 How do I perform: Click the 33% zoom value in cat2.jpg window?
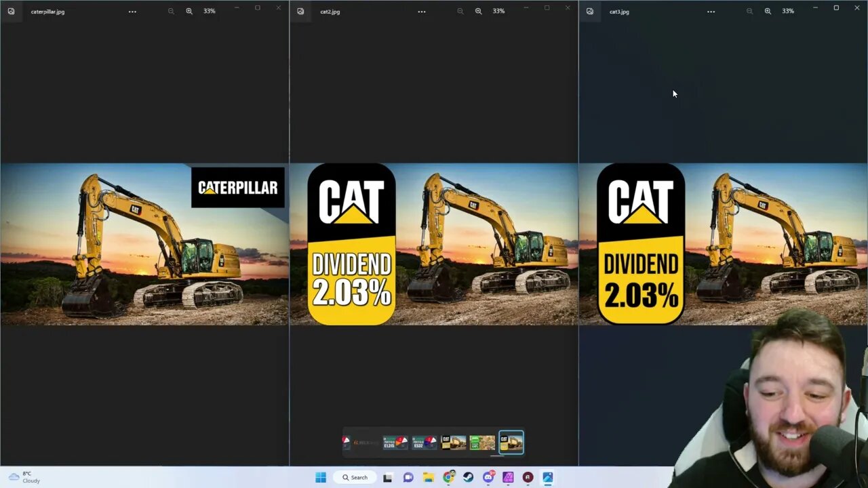[498, 11]
